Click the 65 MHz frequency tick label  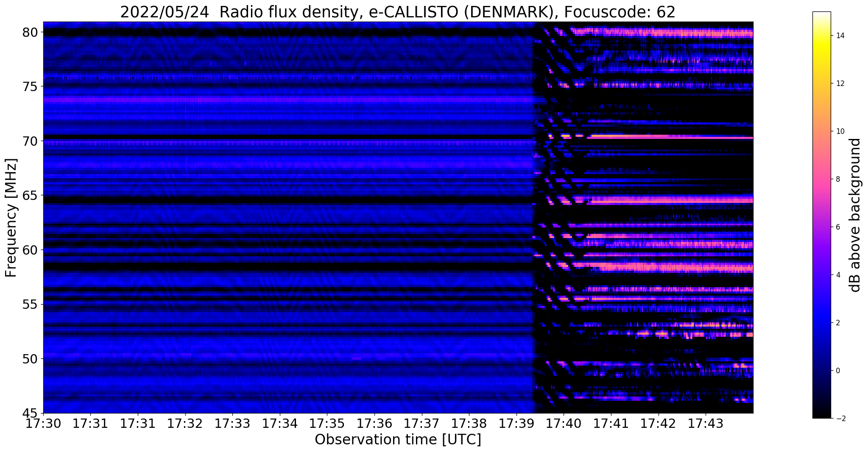click(x=31, y=196)
